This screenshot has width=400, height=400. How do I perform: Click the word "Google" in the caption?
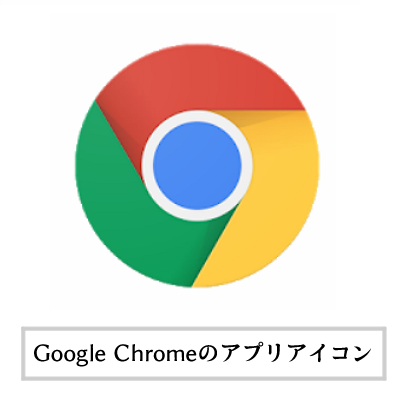(x=70, y=355)
